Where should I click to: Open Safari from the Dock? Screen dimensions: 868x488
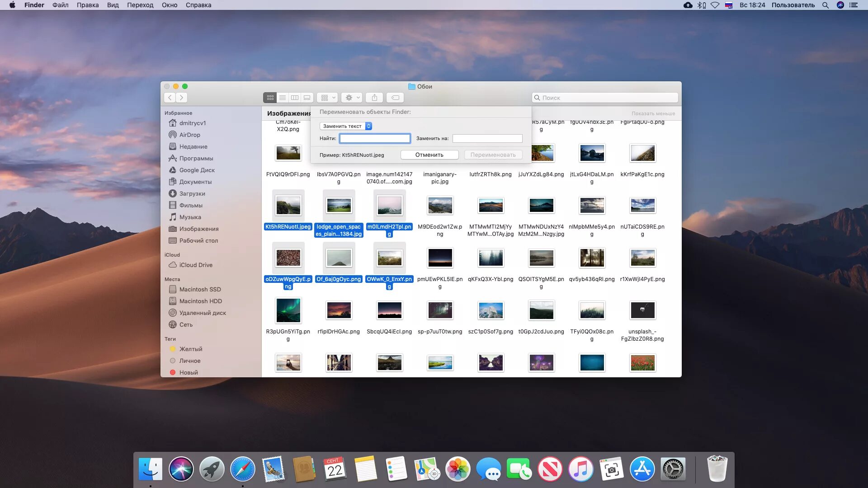coord(242,469)
